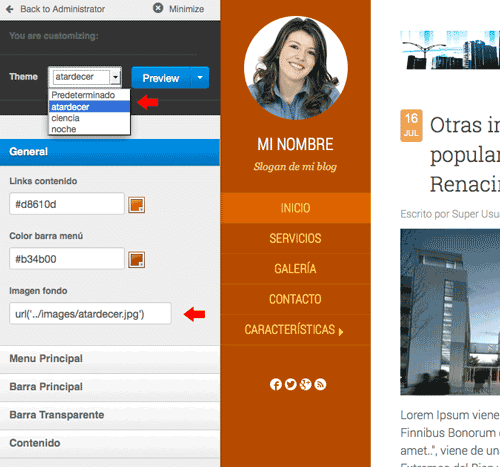Open the Facebook social icon
500x467 pixels.
[276, 384]
